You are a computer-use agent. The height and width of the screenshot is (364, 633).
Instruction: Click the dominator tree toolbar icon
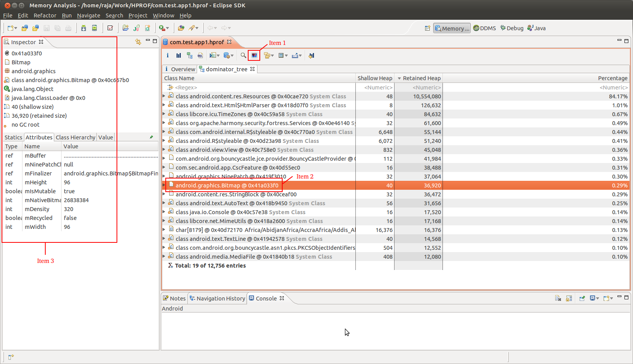click(189, 55)
